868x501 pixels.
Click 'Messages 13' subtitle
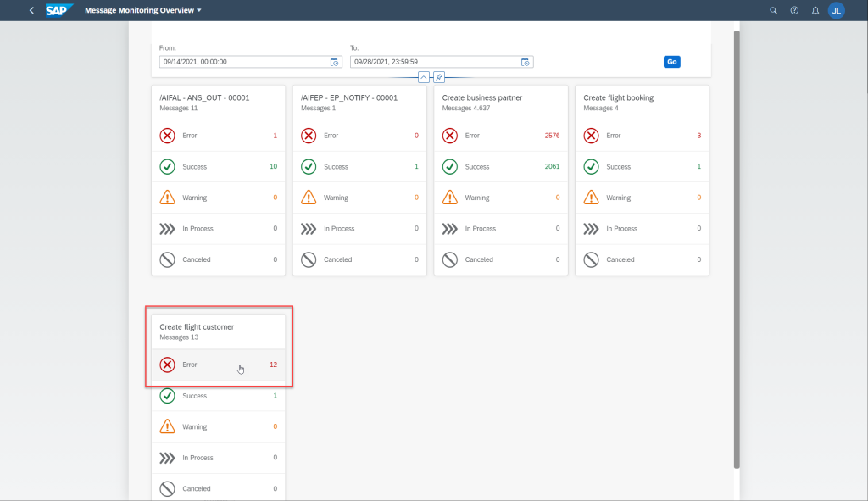tap(179, 337)
